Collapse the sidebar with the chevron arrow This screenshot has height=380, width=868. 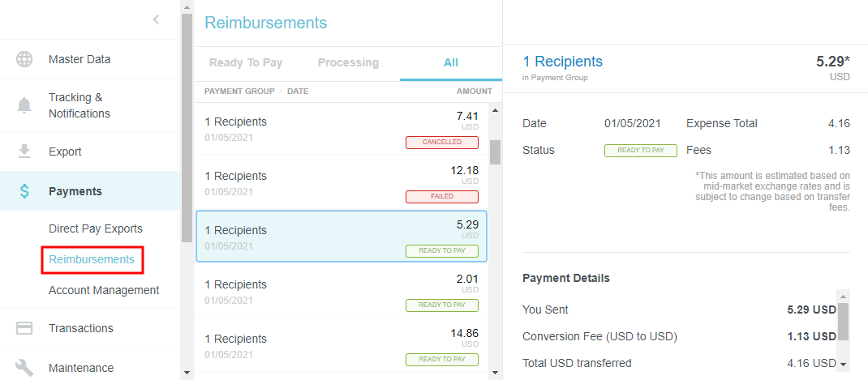[157, 19]
